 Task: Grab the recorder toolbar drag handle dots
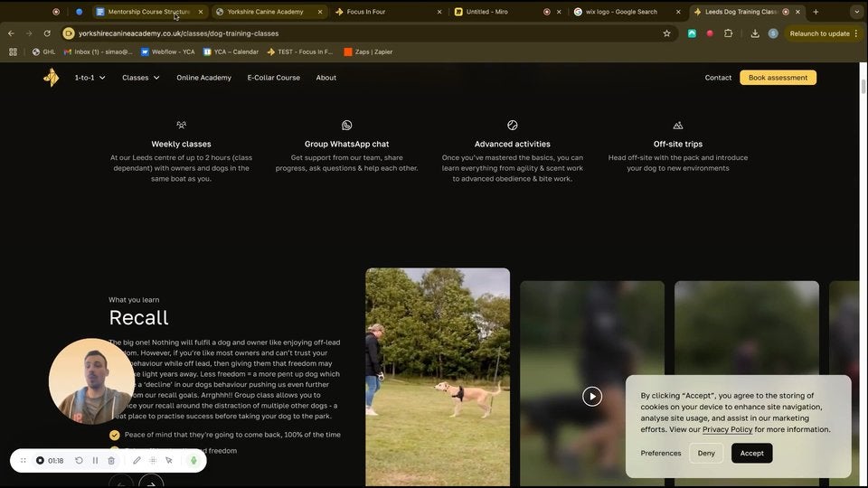coord(24,460)
